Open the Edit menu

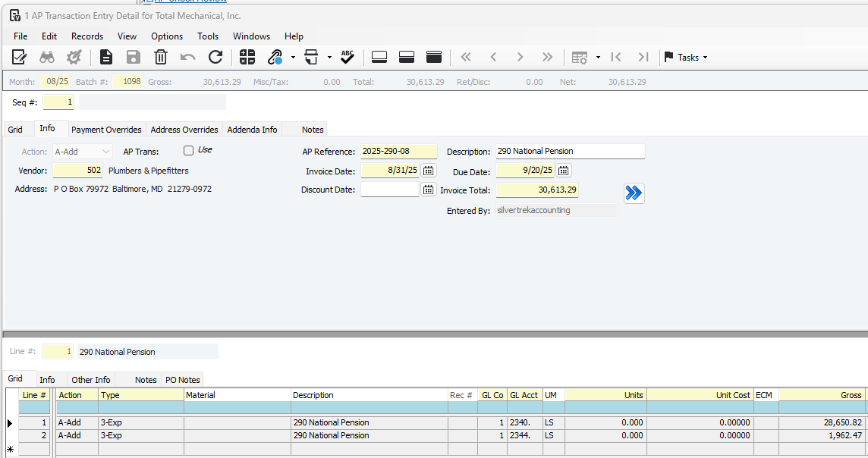pos(49,36)
